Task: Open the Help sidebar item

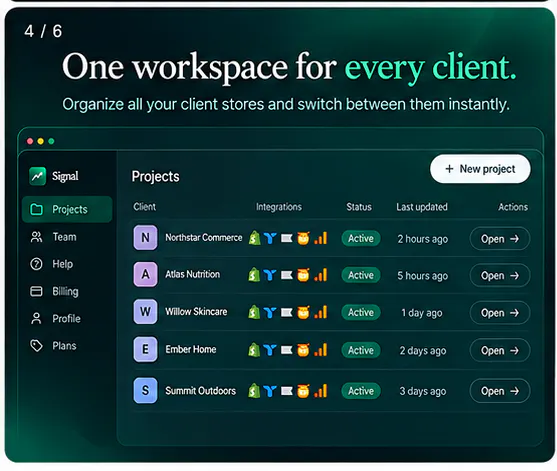Action: click(x=52, y=264)
